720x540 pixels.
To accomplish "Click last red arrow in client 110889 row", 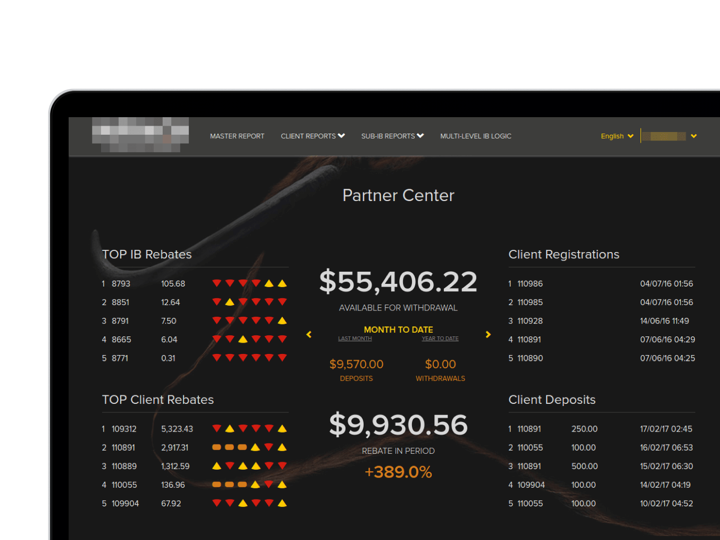I will click(282, 466).
